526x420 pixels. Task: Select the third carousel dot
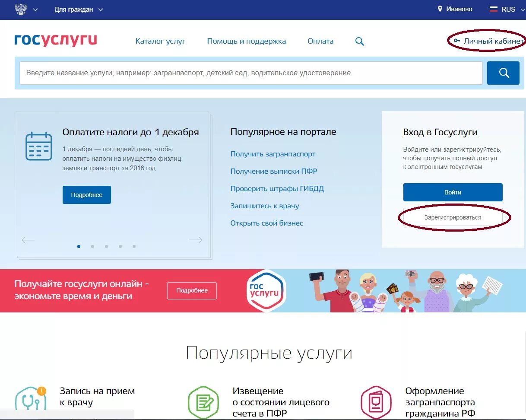click(106, 246)
